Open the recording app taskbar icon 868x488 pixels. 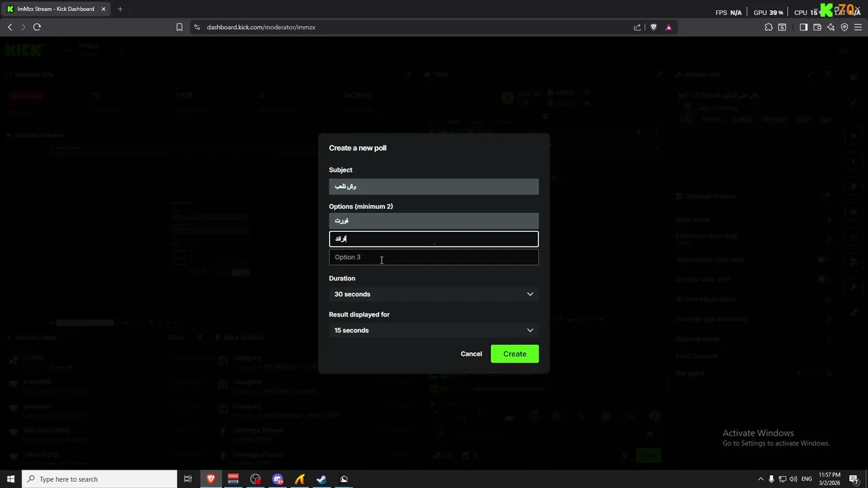(256, 479)
